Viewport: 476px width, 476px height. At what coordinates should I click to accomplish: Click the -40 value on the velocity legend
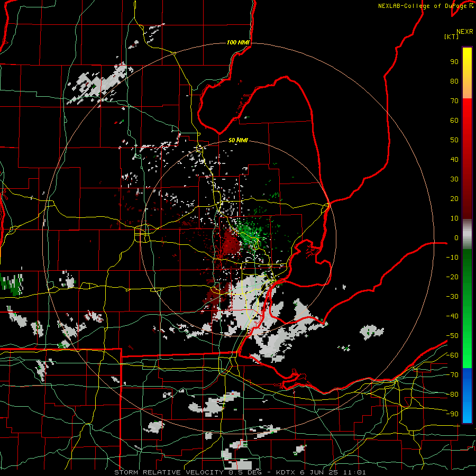452,316
